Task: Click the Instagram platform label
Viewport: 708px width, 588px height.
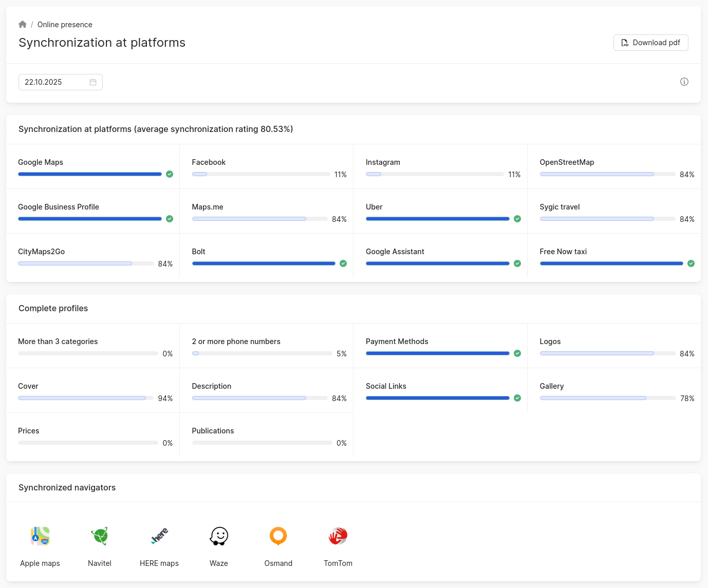Action: [x=383, y=162]
